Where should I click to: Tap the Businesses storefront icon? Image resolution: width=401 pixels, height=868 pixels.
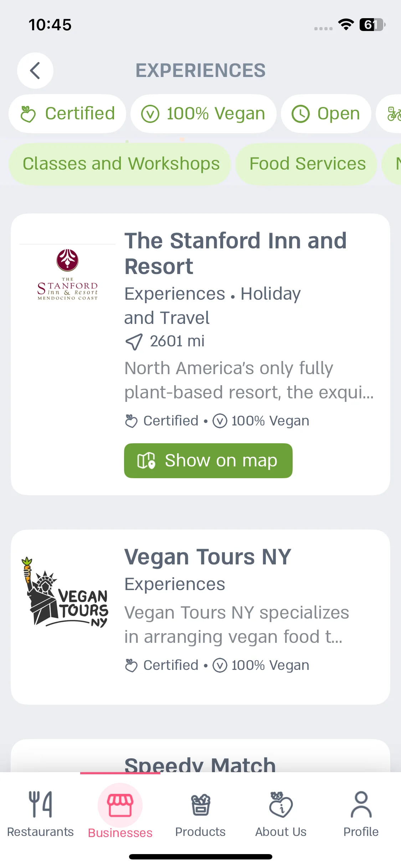(x=120, y=805)
